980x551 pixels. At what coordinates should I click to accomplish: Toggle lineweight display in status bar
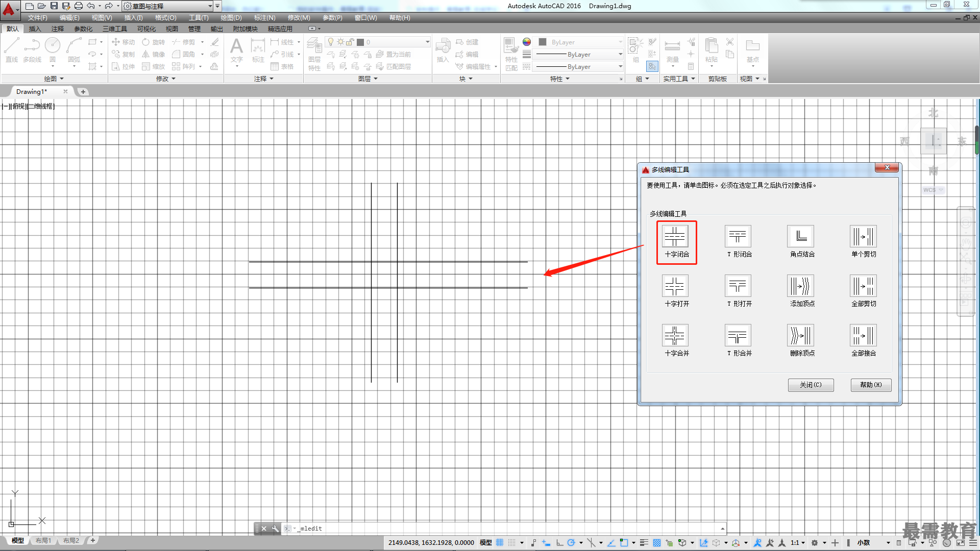click(644, 543)
